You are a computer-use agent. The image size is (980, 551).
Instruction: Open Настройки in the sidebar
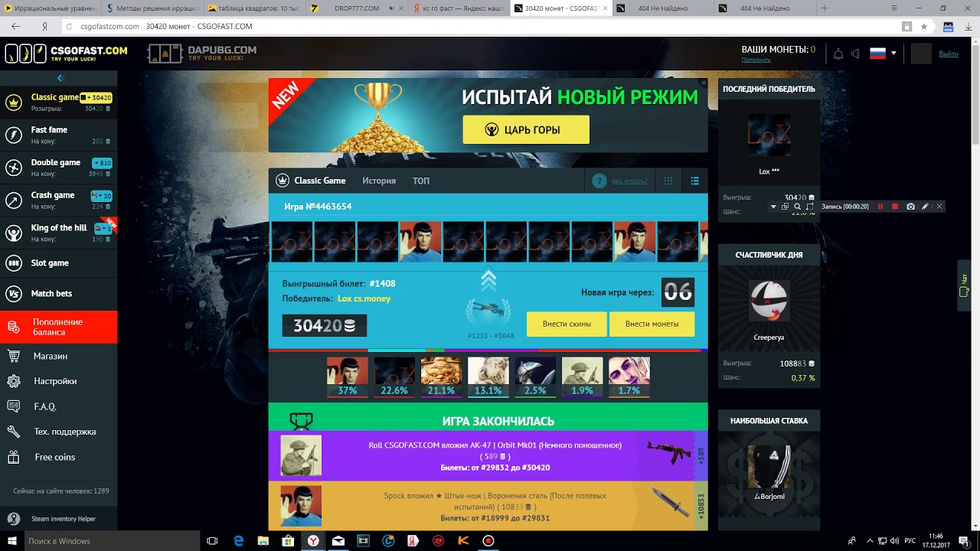point(59,381)
